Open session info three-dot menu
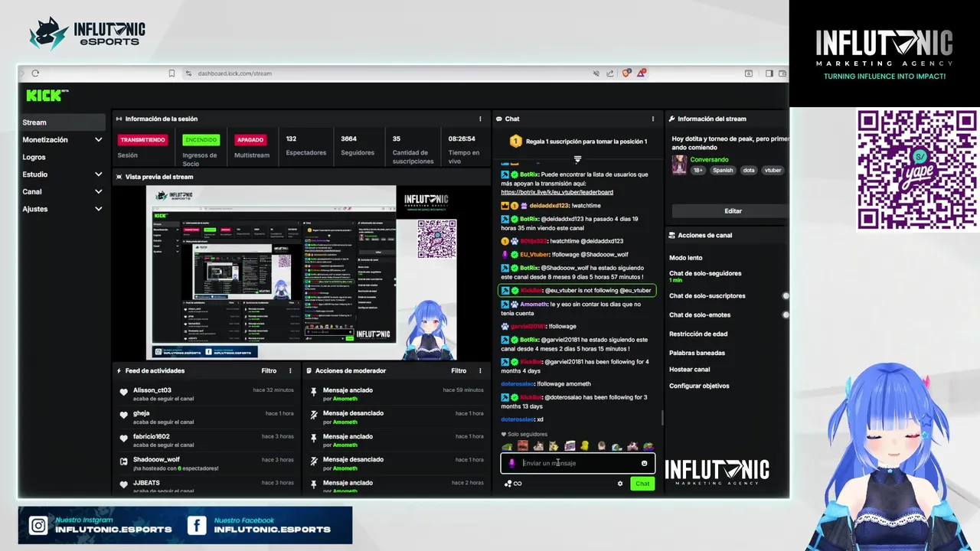Screen dimensions: 980x551 tap(480, 119)
